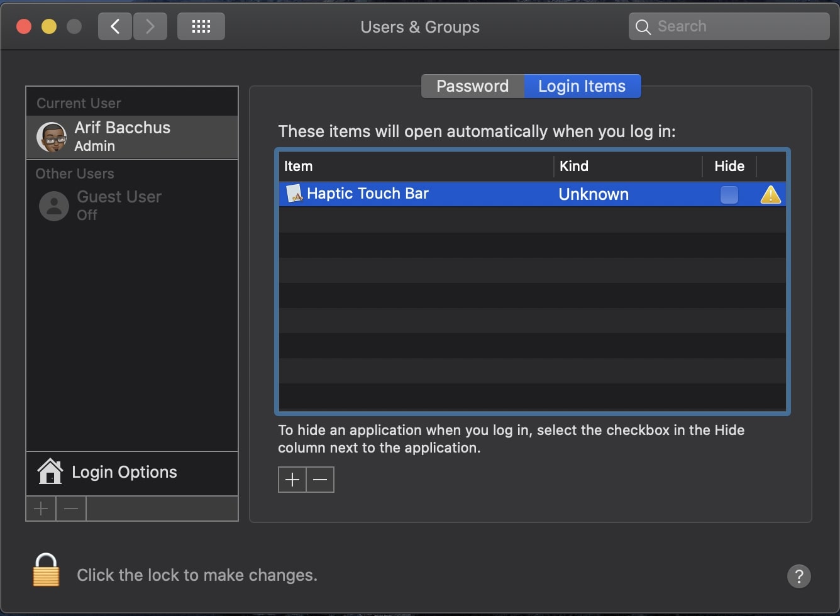The image size is (840, 616).
Task: Remove user account with sidebar minus button
Action: click(71, 509)
